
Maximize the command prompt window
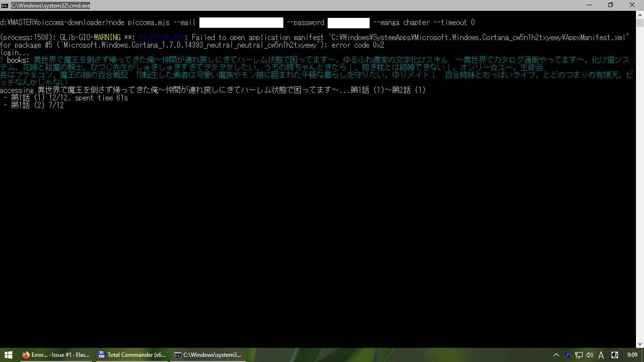pyautogui.click(x=611, y=5)
